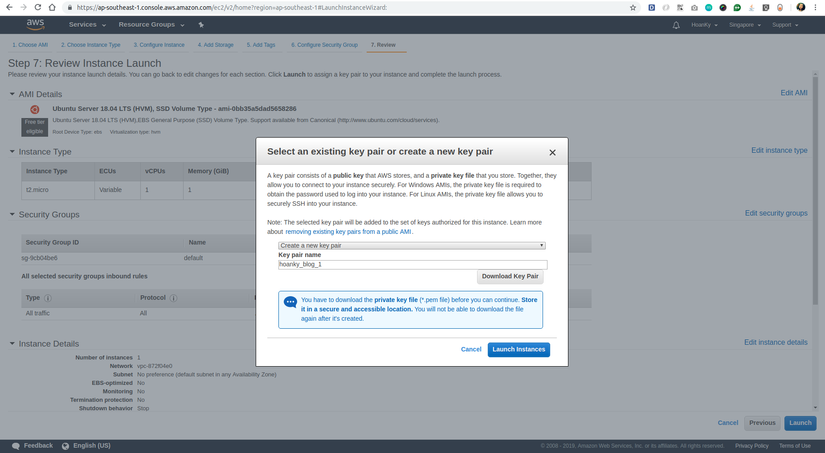Click the Feedback speech bubble icon
The width and height of the screenshot is (825, 453).
coord(16,446)
